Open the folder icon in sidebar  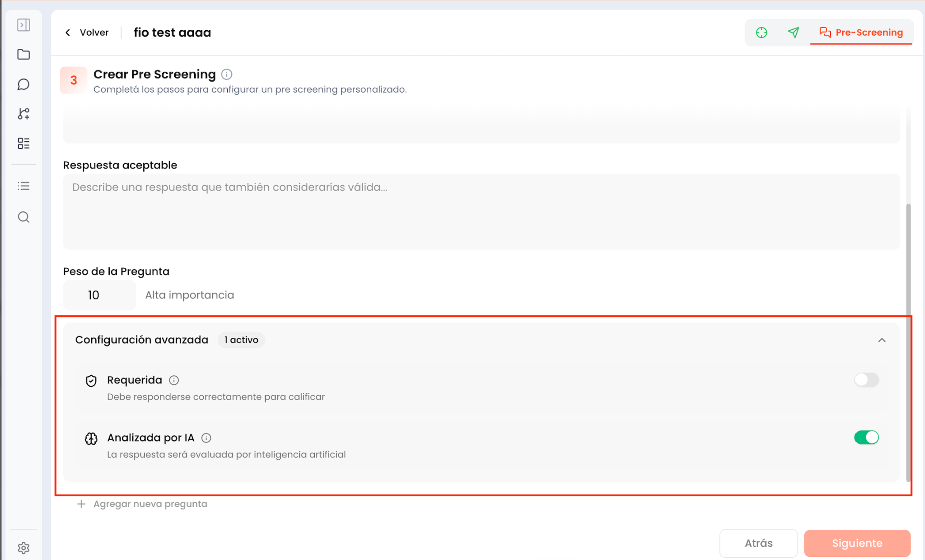(23, 55)
